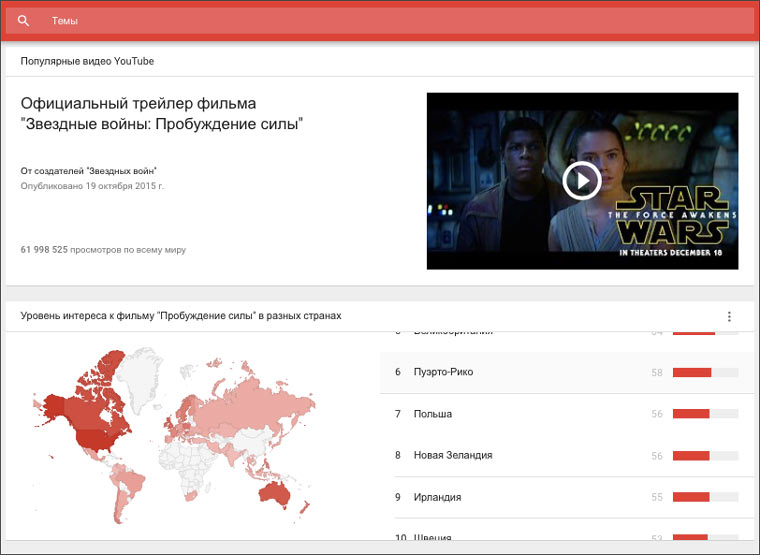Select the 'Ирландия' list row
Screen dimensions: 760x555
(x=567, y=497)
